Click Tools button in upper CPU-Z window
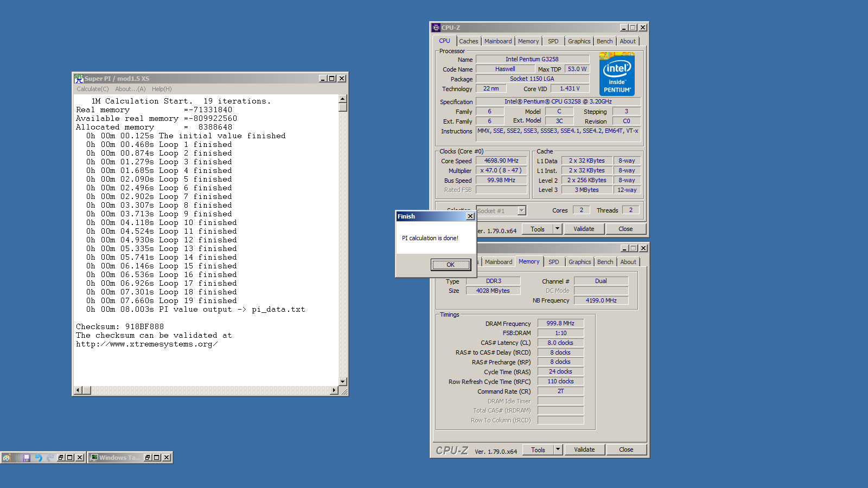The height and width of the screenshot is (488, 868). click(538, 229)
